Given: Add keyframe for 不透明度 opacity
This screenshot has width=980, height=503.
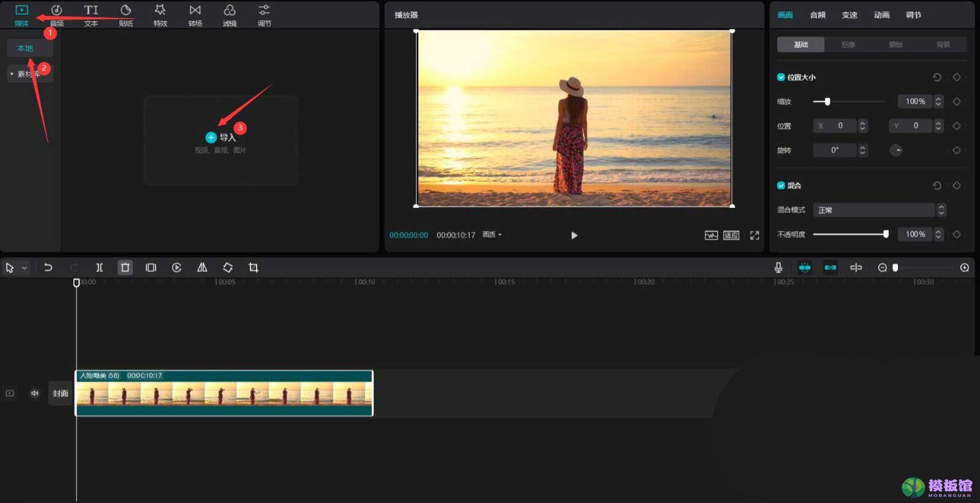Looking at the screenshot, I should [x=957, y=234].
